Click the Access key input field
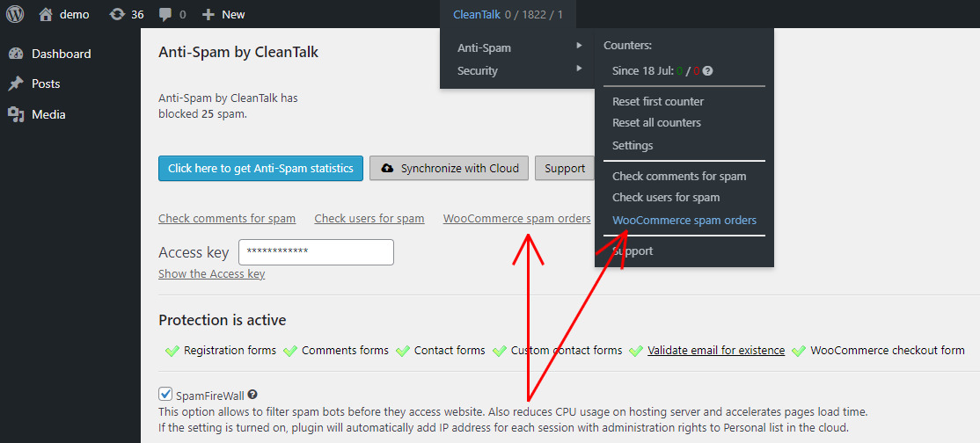Image resolution: width=980 pixels, height=443 pixels. [x=316, y=252]
